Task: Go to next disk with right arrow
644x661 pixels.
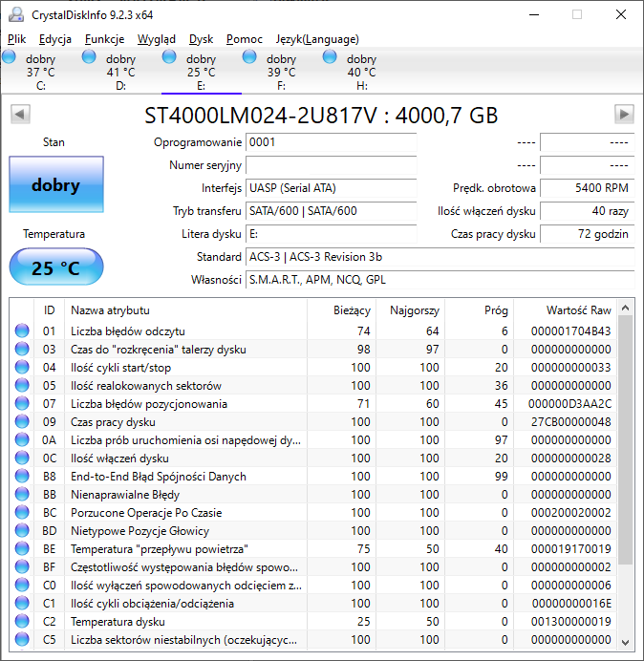Action: pos(624,115)
